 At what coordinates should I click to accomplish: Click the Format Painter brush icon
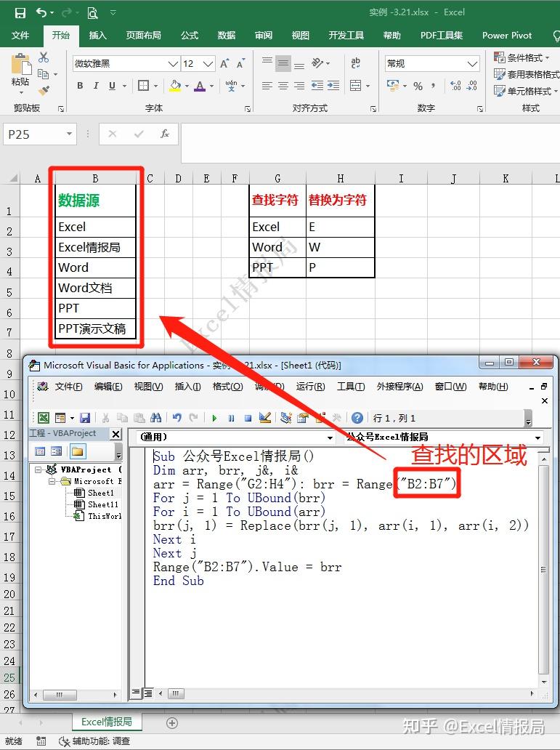point(44,90)
